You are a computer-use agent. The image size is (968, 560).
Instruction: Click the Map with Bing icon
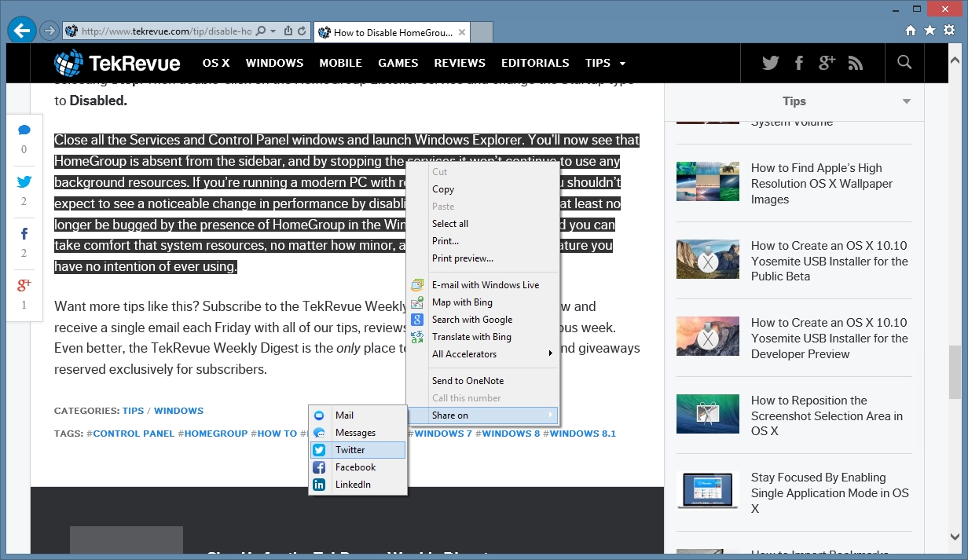pyautogui.click(x=417, y=302)
